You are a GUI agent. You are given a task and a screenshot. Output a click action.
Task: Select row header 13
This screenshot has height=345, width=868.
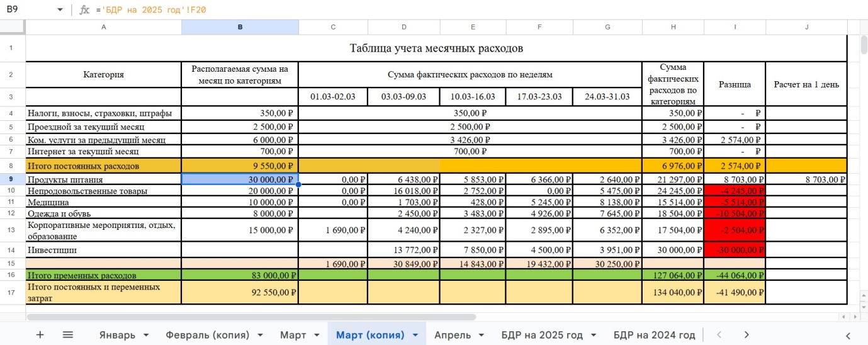click(x=13, y=230)
